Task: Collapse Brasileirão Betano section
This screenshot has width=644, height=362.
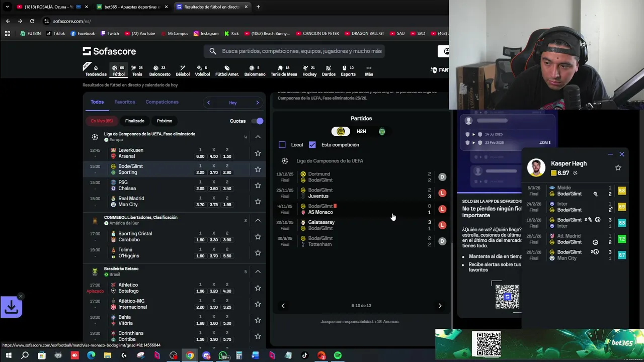Action: click(x=258, y=271)
